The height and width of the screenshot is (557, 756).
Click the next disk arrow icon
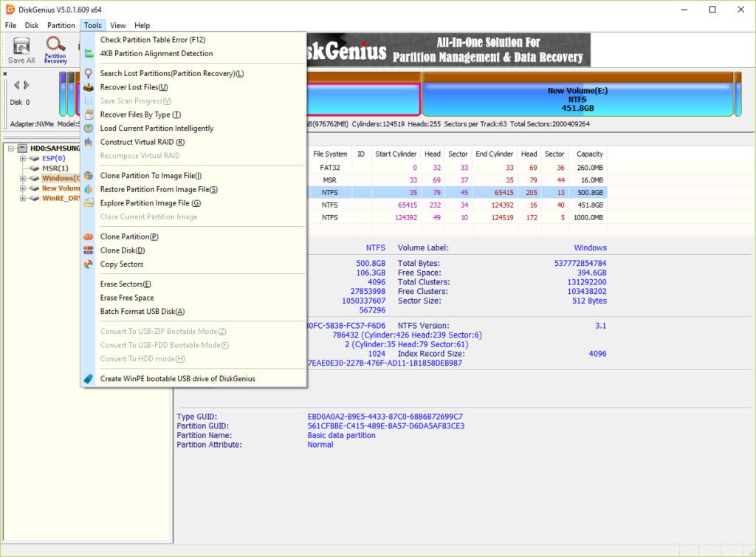coord(27,86)
